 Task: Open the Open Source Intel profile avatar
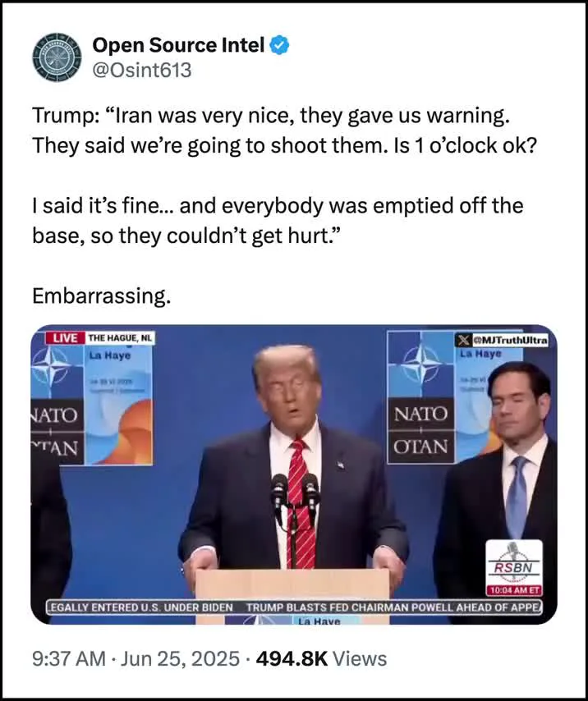(x=57, y=57)
